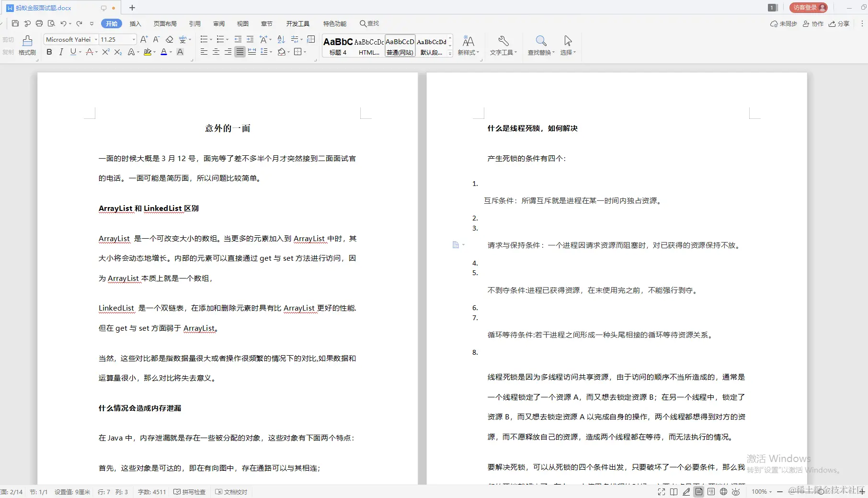Viewport: 868px width, 498px height.
Task: Expand the font size dropdown
Action: click(133, 39)
